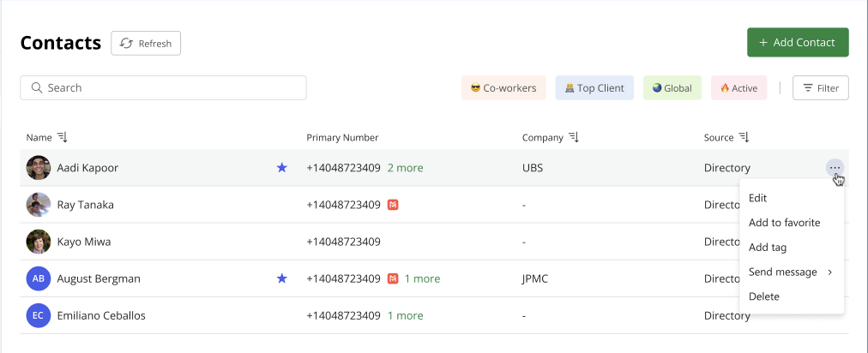868x353 pixels.
Task: Sort by Source column icon
Action: pos(744,137)
